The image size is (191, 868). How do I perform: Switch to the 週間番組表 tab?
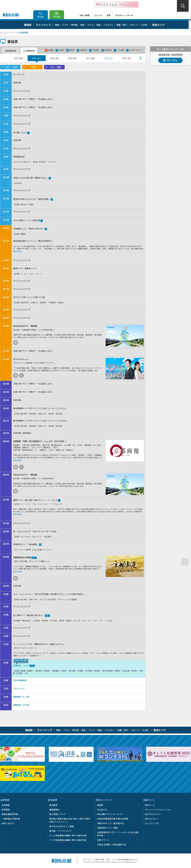10,51
